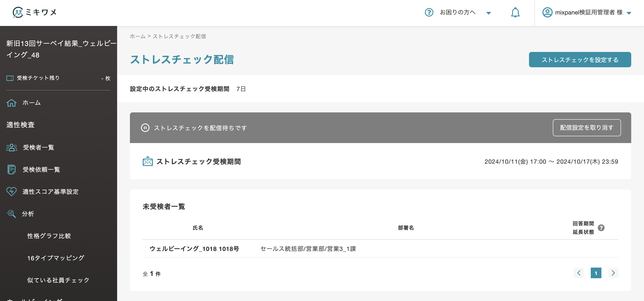The width and height of the screenshot is (644, 301).
Task: Select page 1 in pagination
Action: click(x=597, y=273)
